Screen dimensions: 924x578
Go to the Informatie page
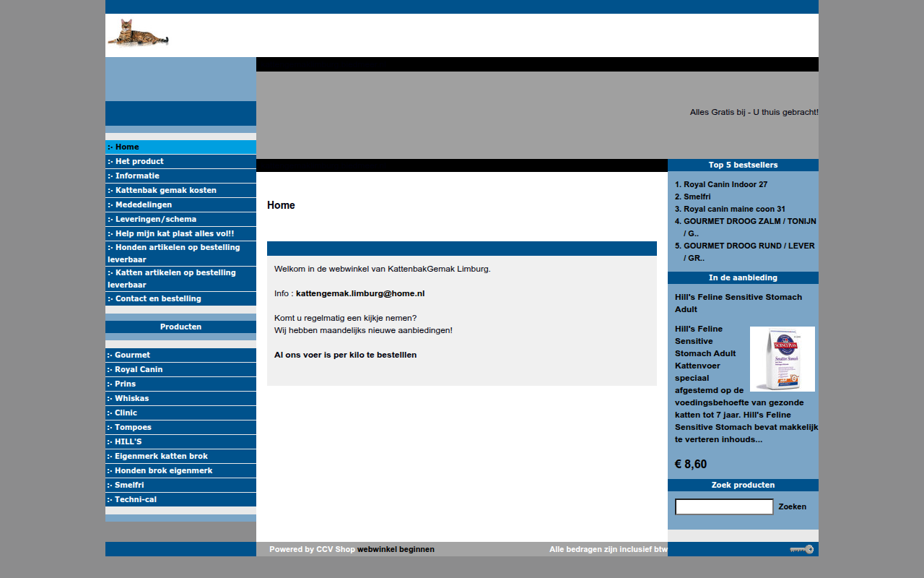[x=180, y=176]
